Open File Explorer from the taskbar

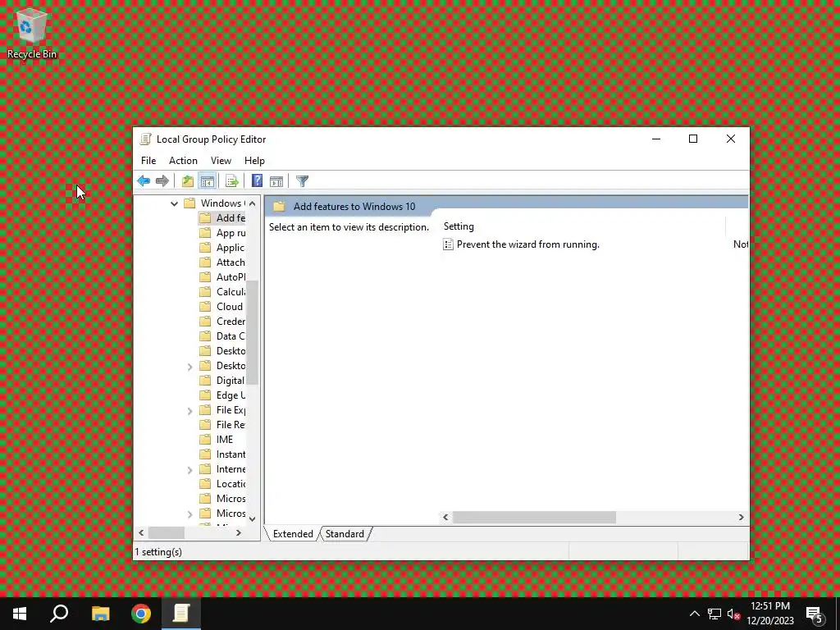coord(100,614)
